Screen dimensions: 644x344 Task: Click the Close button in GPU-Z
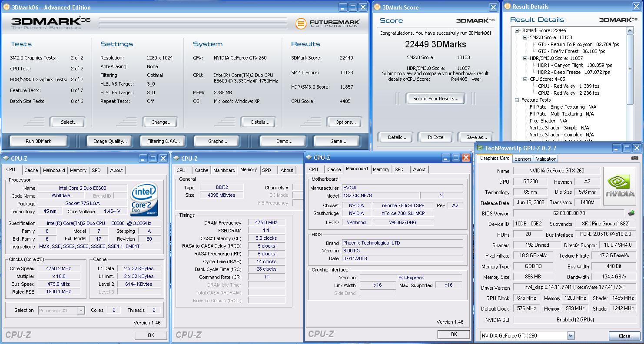coord(624,336)
